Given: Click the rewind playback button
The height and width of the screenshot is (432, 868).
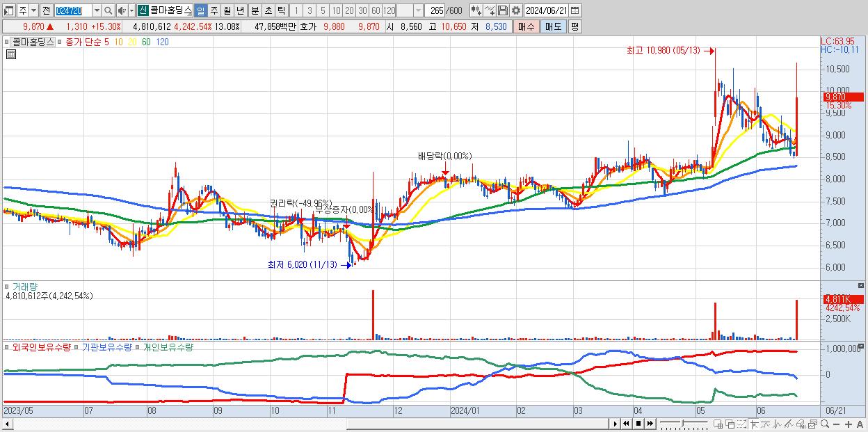Looking at the screenshot, I should [626, 424].
